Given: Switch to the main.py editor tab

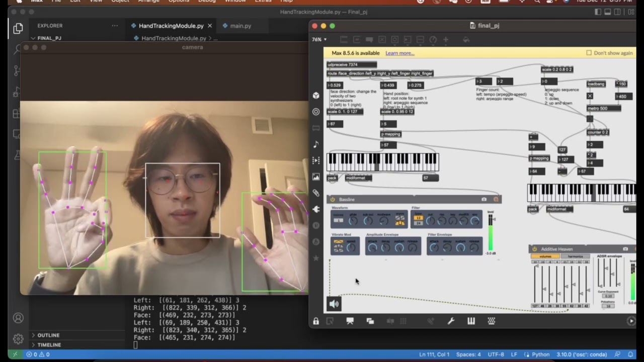Looking at the screenshot, I should tap(240, 26).
